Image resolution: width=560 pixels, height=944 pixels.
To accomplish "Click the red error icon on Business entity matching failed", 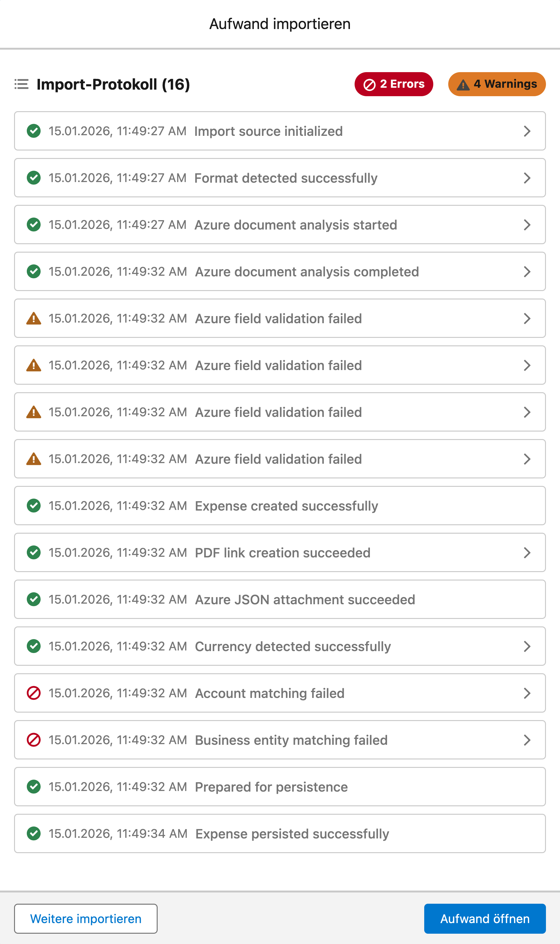I will click(x=34, y=740).
